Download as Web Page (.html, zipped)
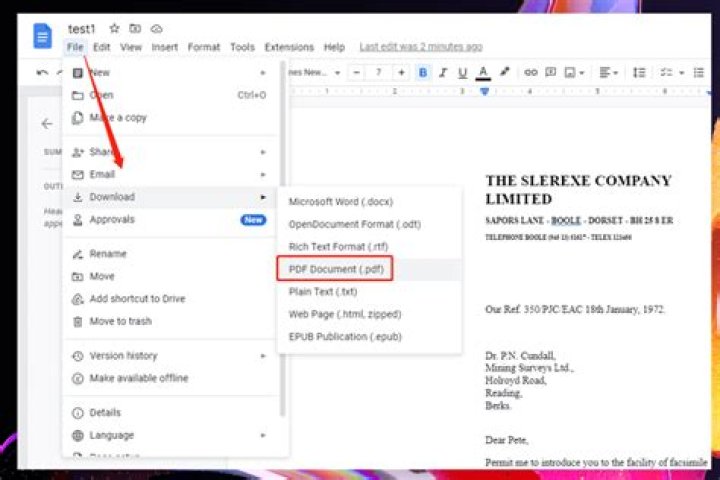 (369, 314)
